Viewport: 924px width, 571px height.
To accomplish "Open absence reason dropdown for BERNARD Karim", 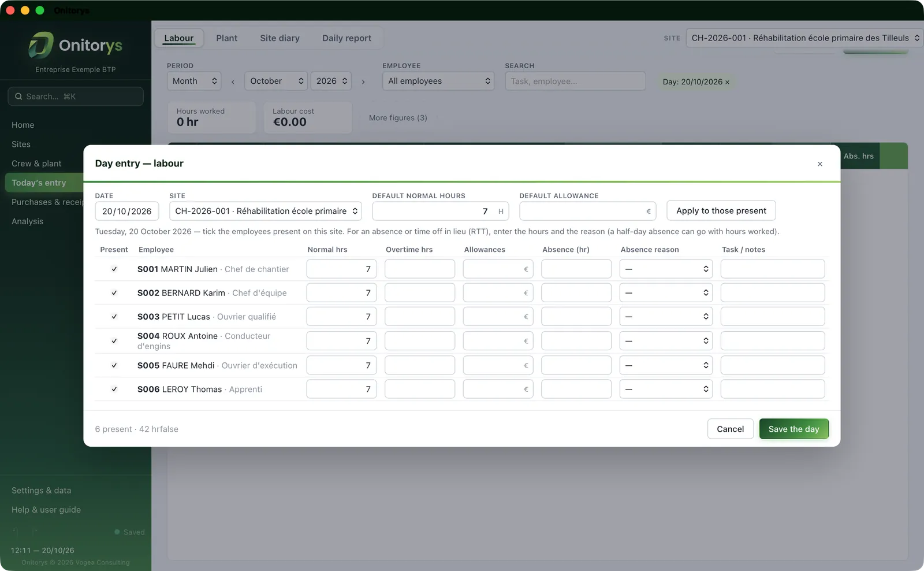I will [666, 292].
